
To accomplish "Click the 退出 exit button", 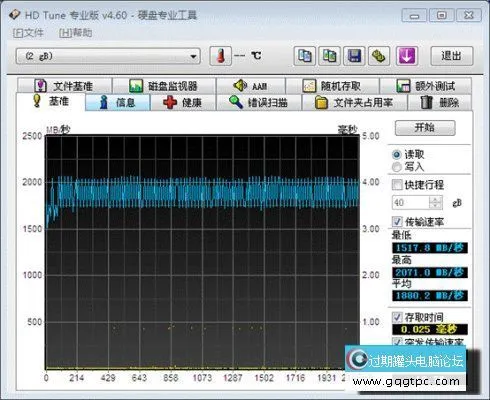I will (x=452, y=56).
